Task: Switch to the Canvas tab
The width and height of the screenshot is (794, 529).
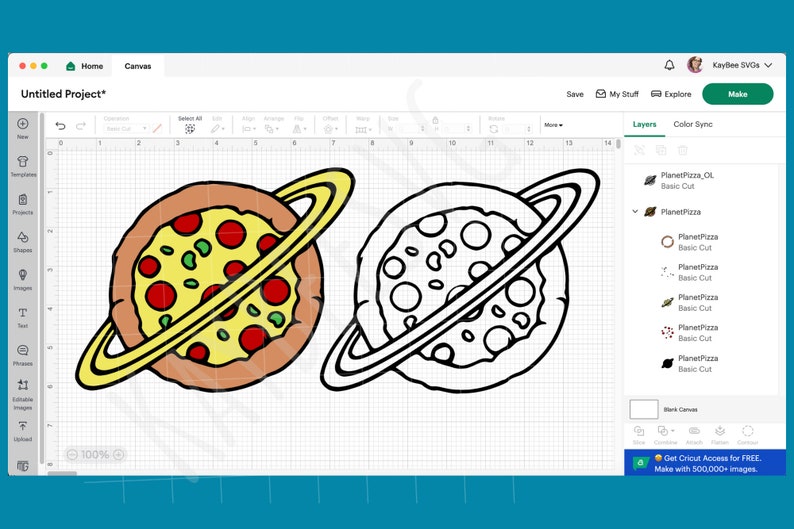Action: (x=138, y=66)
